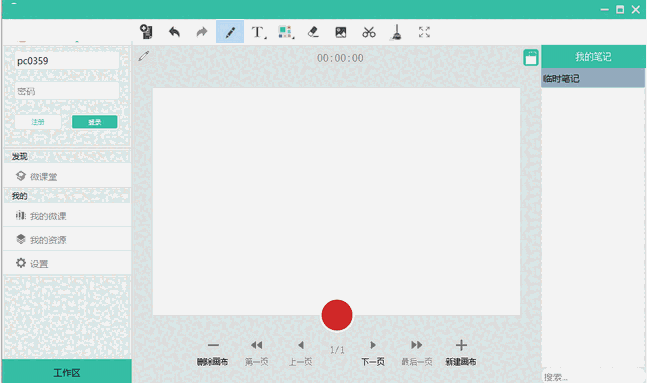This screenshot has height=383, width=647.
Task: Choose the Text (T) tool
Action: pyautogui.click(x=258, y=32)
